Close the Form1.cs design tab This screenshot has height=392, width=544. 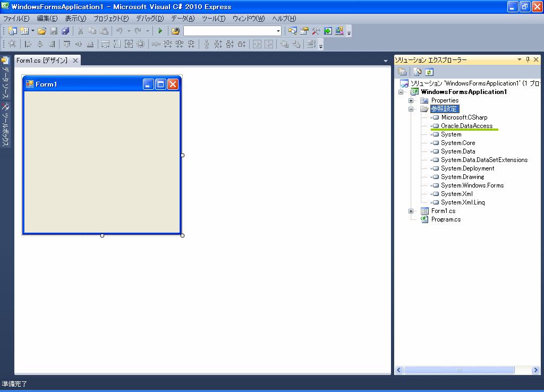tap(75, 61)
